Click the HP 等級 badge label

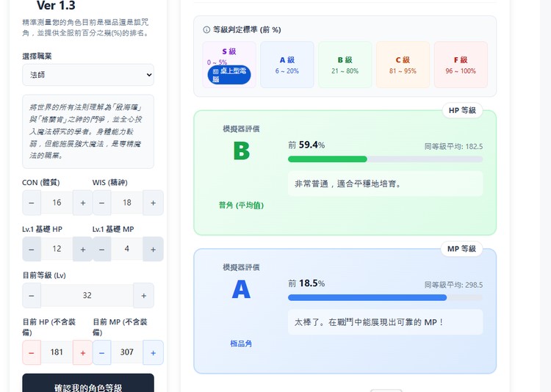coord(462,110)
